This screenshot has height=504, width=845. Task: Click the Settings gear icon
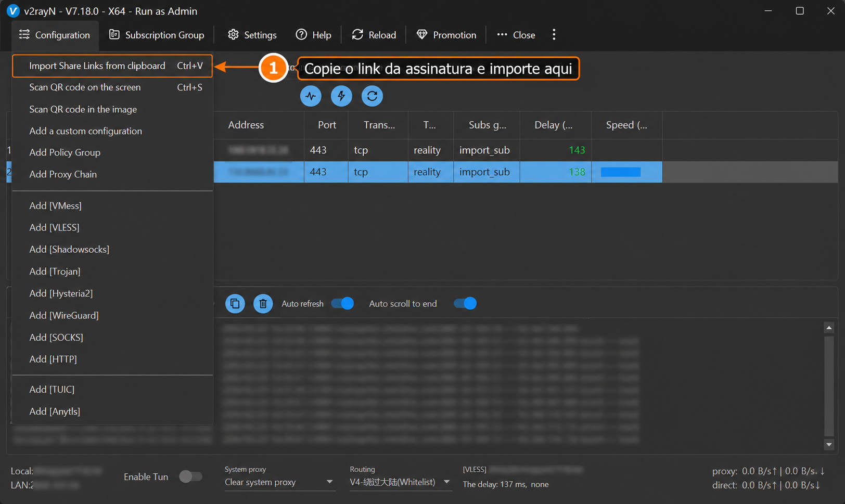233,34
